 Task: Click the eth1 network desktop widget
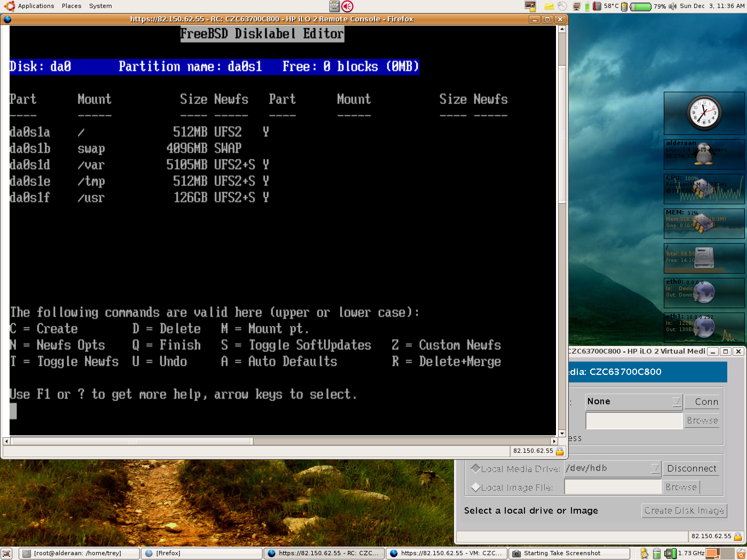(x=704, y=327)
